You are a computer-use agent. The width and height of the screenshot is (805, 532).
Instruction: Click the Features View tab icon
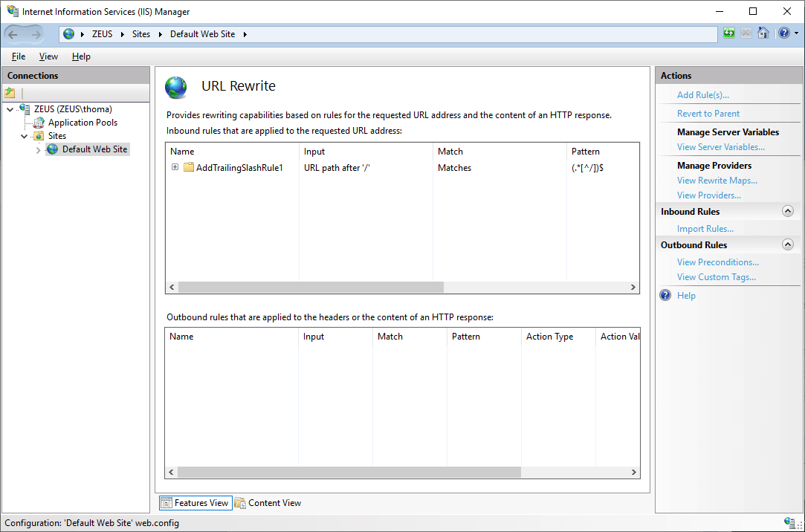(167, 503)
